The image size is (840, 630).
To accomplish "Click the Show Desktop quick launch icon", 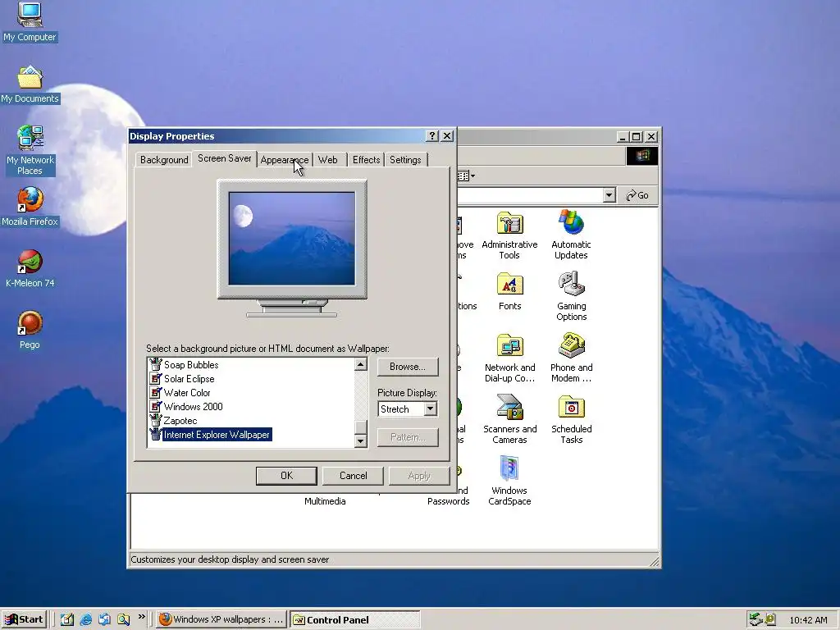I will [67, 619].
